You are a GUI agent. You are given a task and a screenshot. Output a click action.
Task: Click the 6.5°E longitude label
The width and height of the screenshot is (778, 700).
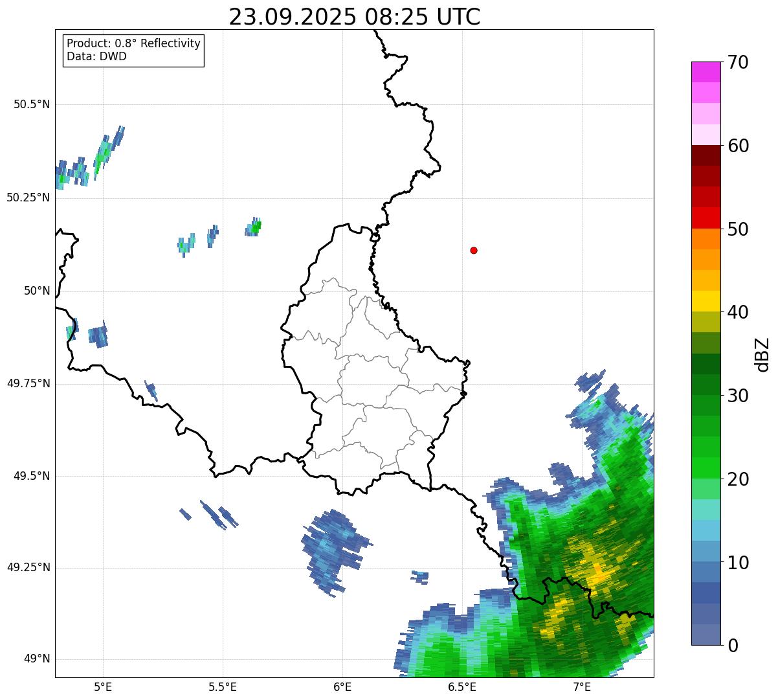(462, 687)
